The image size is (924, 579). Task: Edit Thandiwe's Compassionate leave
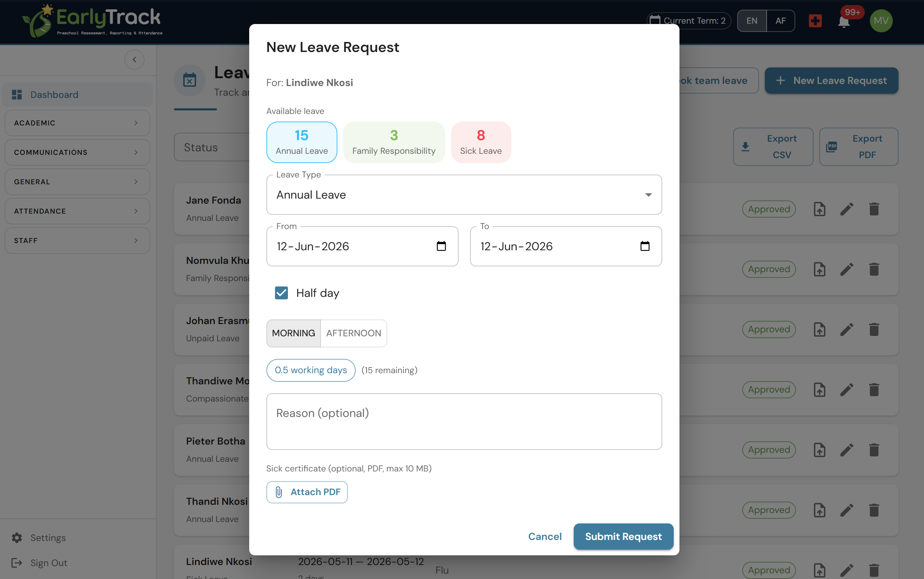tap(847, 390)
